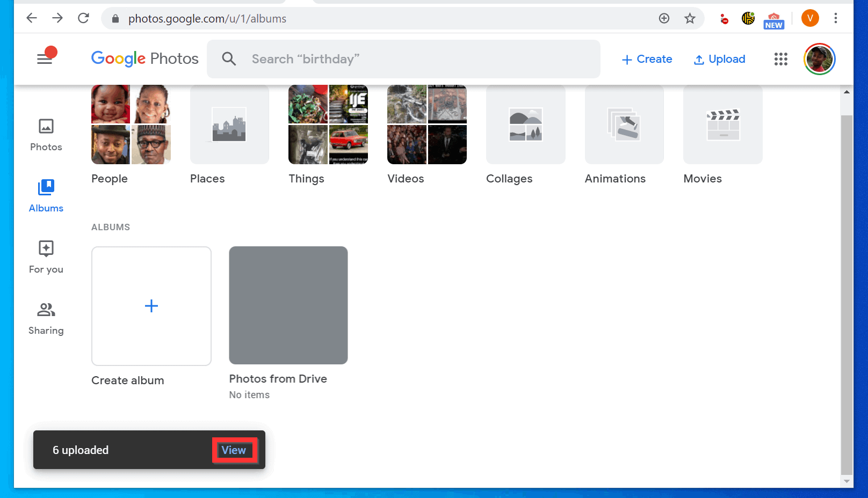Image resolution: width=868 pixels, height=498 pixels.
Task: Reload the page
Action: pyautogui.click(x=83, y=18)
